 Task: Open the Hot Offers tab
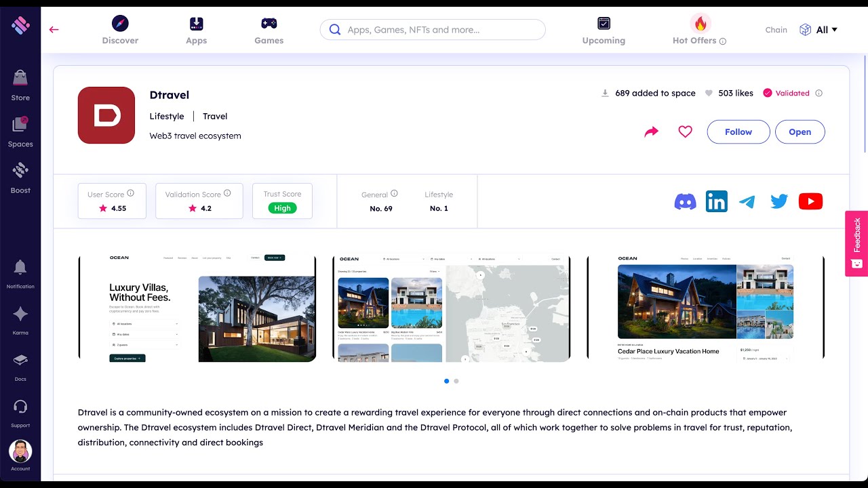(694, 30)
